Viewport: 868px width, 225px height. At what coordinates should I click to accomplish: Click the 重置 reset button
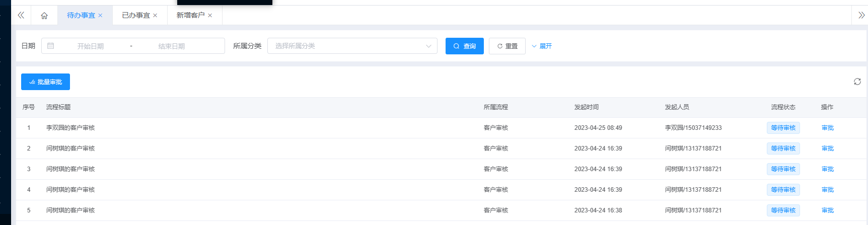point(507,46)
